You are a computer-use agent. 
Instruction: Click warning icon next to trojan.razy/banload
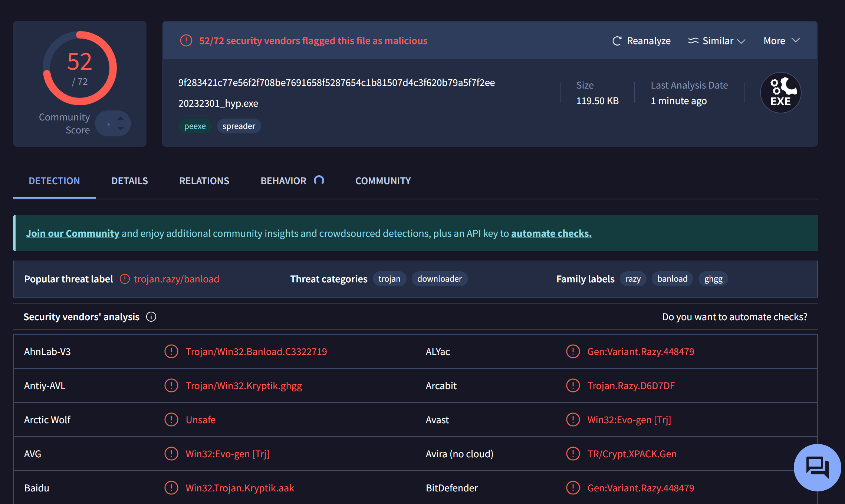pyautogui.click(x=125, y=279)
